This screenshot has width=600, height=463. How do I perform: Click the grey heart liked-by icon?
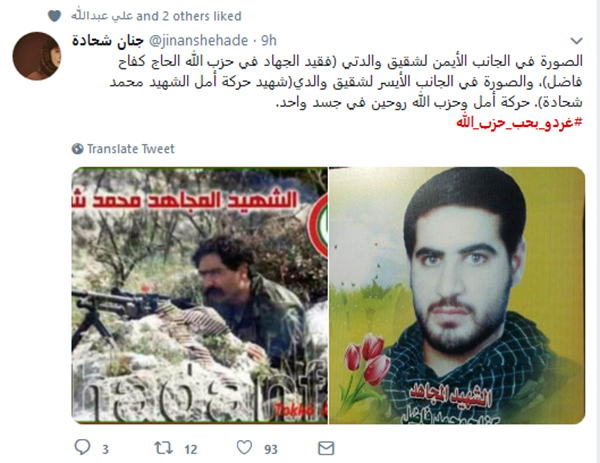coord(54,16)
